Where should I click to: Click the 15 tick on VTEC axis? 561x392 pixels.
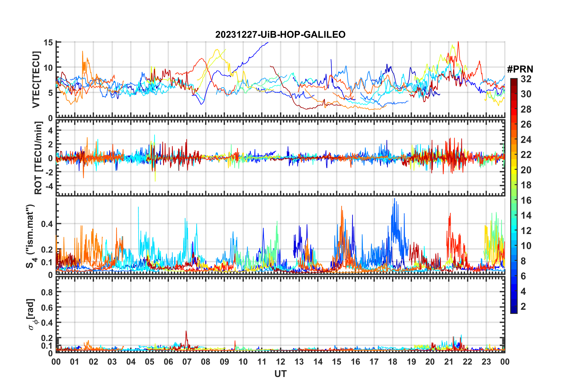[x=48, y=42]
